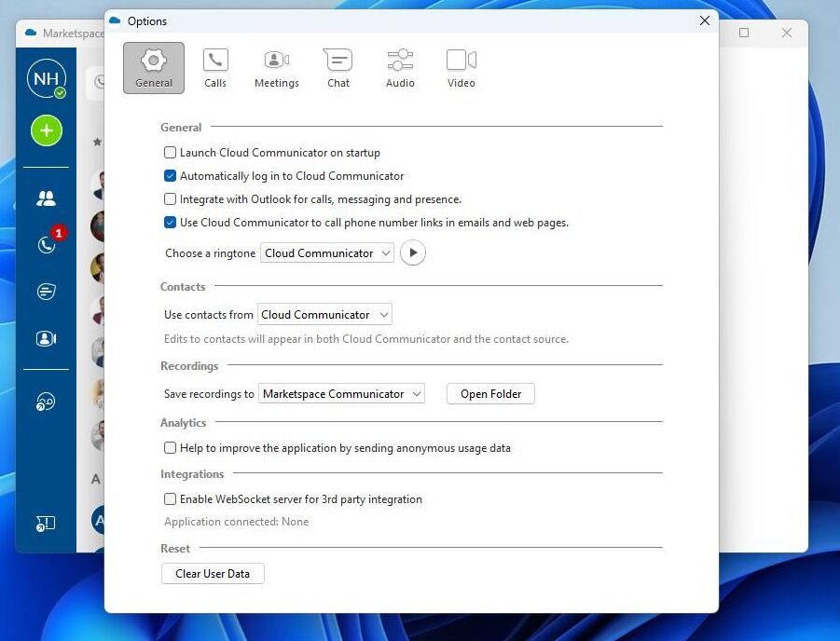Viewport: 840px width, 641px height.
Task: Enable Integrate with Outlook checkbox
Action: [x=170, y=199]
